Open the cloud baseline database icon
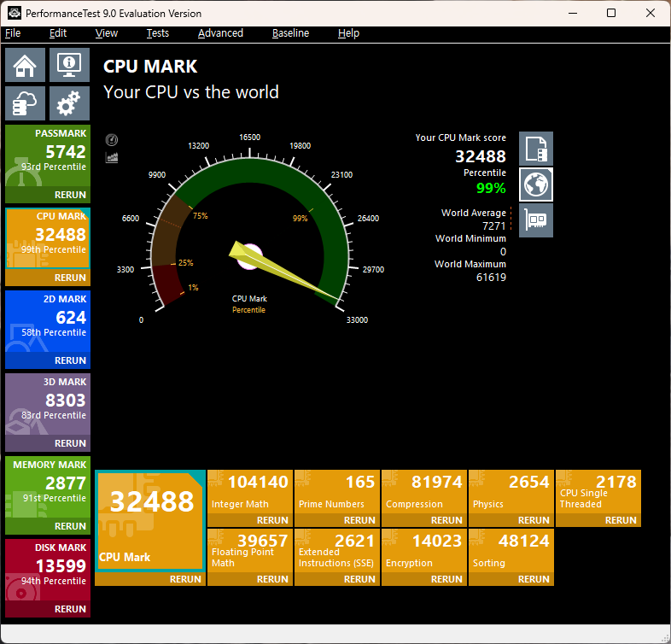The height and width of the screenshot is (644, 671). pos(25,103)
